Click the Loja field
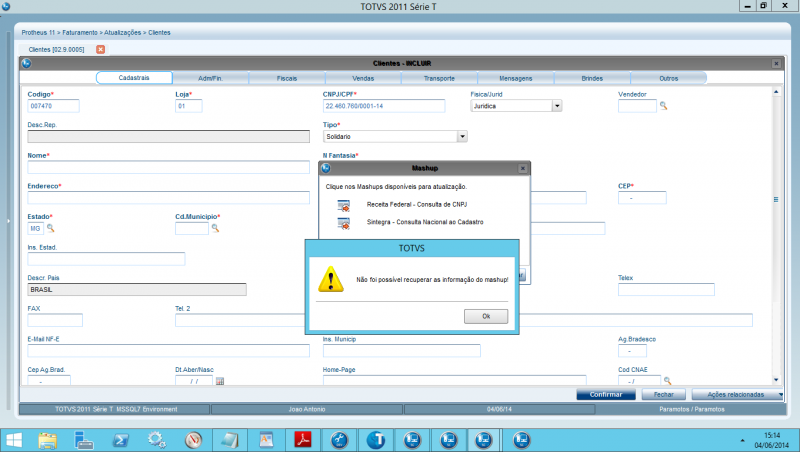Screen dimensions: 800x452 (x=189, y=106)
